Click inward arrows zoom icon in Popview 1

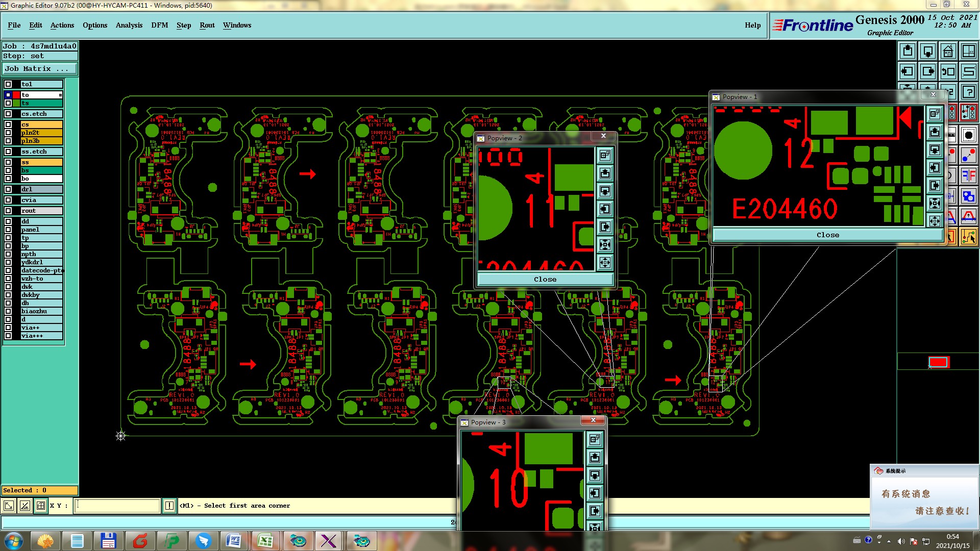click(935, 204)
